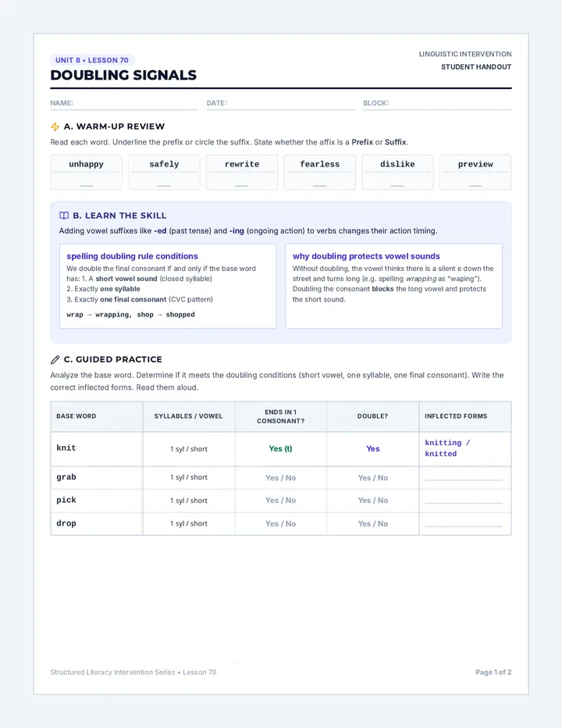Click the 'Inflected Forms' column header
The height and width of the screenshot is (728, 562).
[x=456, y=416]
